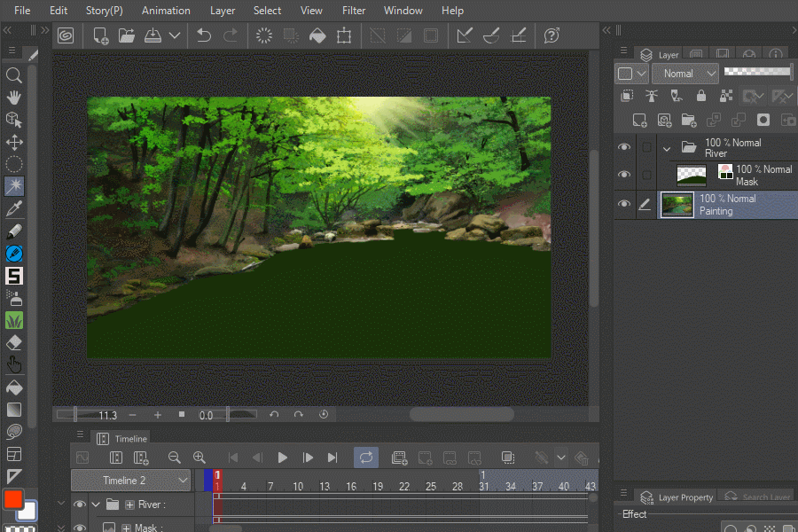The width and height of the screenshot is (798, 532).
Task: Select the Painting layer thumbnail
Action: [677, 204]
